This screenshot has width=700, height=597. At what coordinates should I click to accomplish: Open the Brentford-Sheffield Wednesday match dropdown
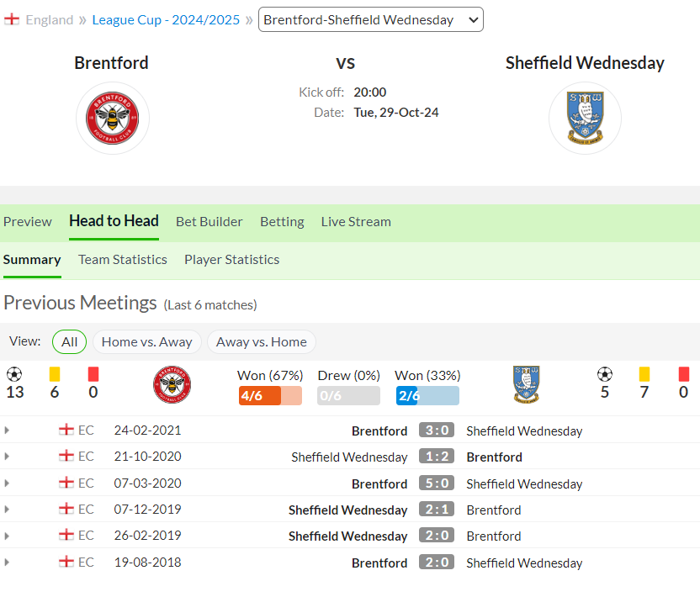coord(370,19)
